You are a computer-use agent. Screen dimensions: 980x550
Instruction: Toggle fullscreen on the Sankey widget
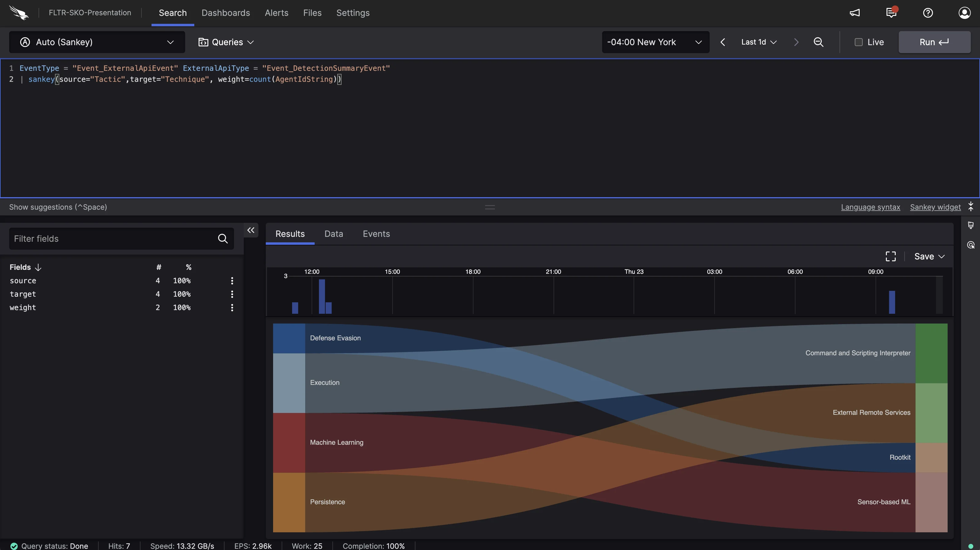coord(890,257)
